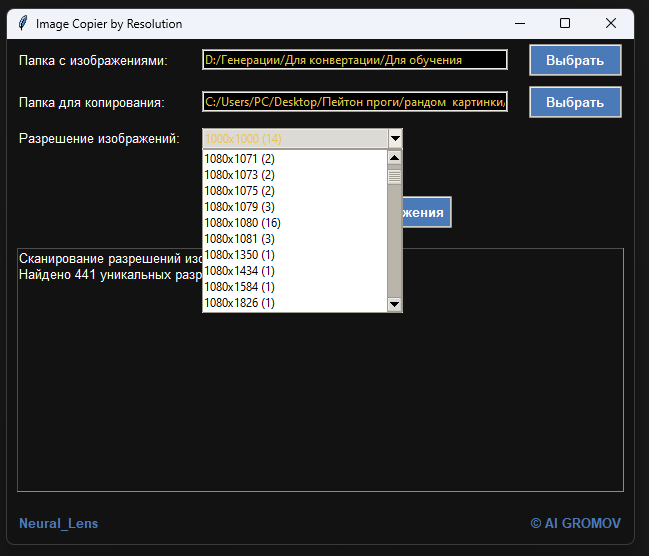Open the Neural_Lens link
The height and width of the screenshot is (556, 649).
tap(58, 523)
